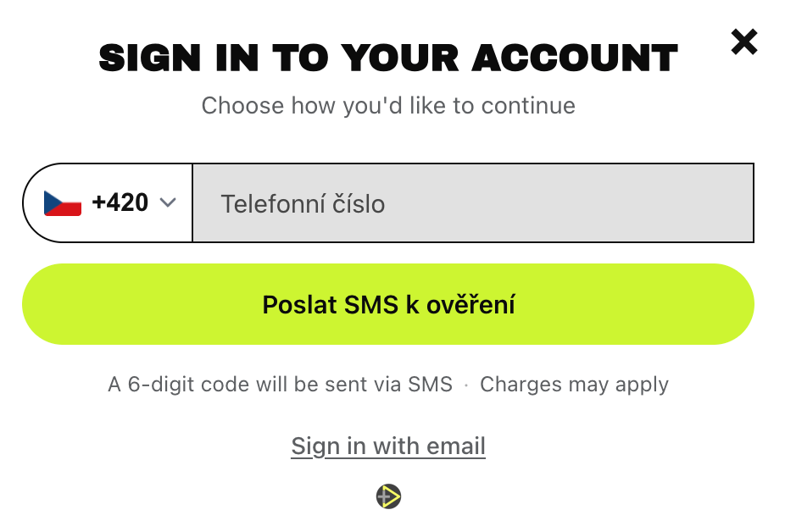Click the Czech flag icon
The width and height of the screenshot is (785, 532).
tap(63, 203)
